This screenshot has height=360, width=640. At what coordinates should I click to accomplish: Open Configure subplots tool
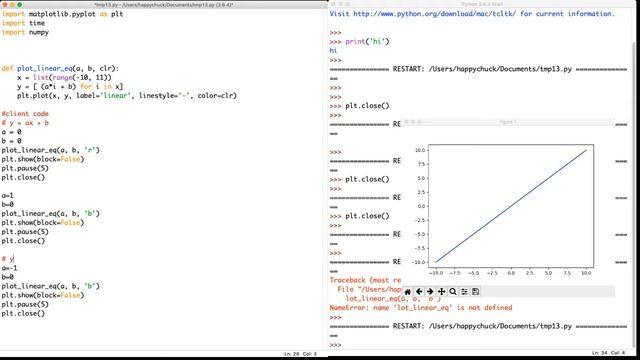(464, 292)
